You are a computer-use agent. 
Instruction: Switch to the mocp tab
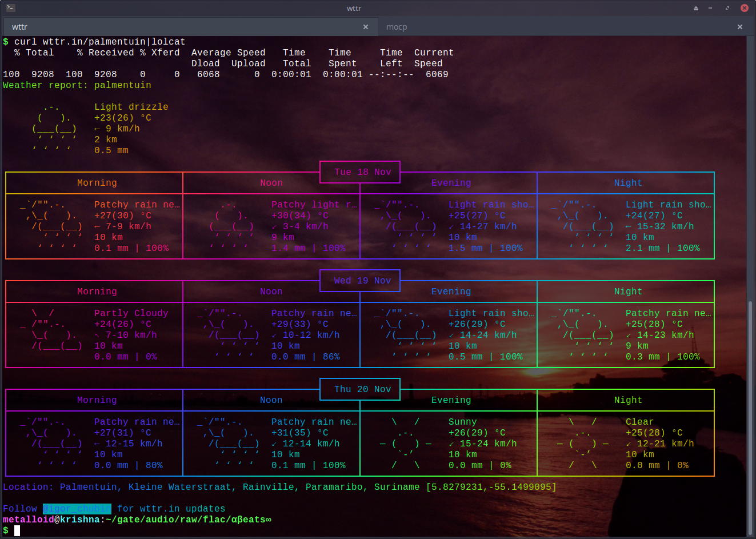[397, 27]
